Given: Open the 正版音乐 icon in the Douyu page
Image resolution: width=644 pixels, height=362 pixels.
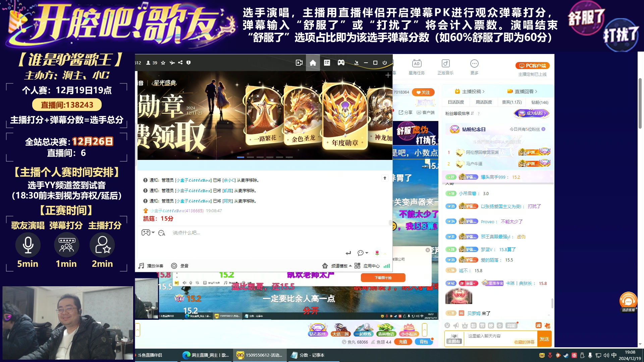Looking at the screenshot, I should coord(445,67).
